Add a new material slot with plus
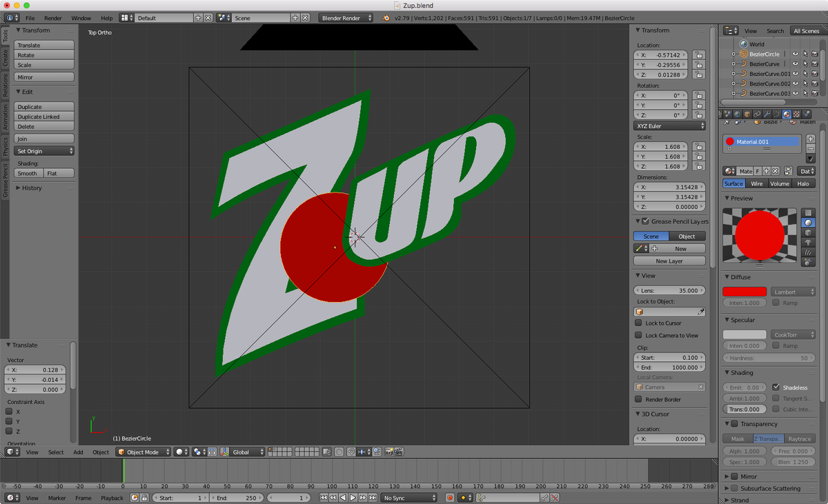The height and width of the screenshot is (504, 828). pos(811,139)
